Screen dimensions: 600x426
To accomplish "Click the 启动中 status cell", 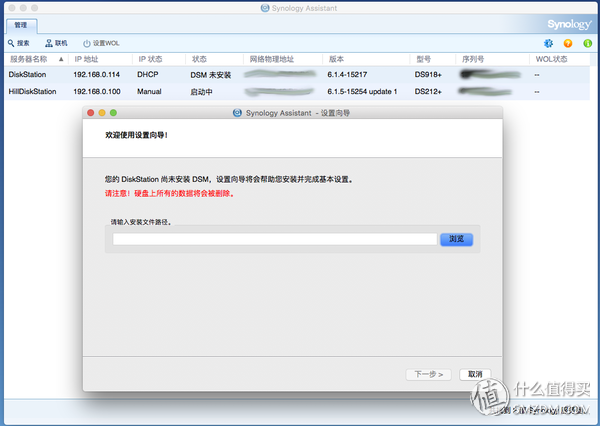I will pyautogui.click(x=201, y=92).
